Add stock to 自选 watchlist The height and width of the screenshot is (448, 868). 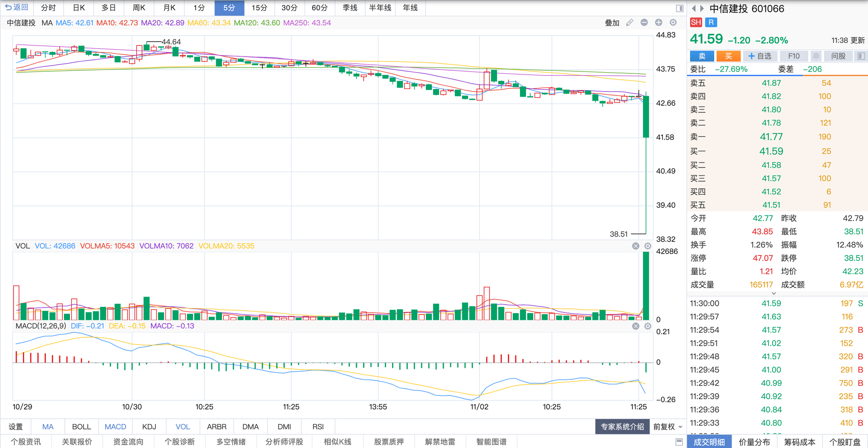760,56
